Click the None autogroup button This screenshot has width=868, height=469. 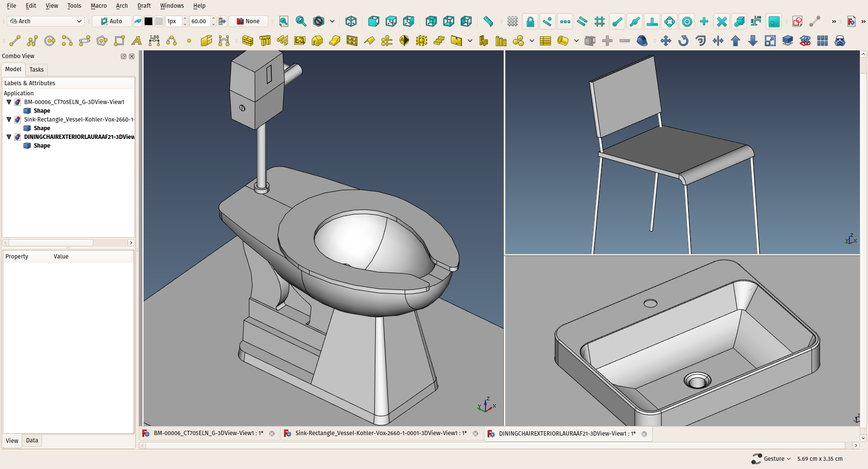249,21
